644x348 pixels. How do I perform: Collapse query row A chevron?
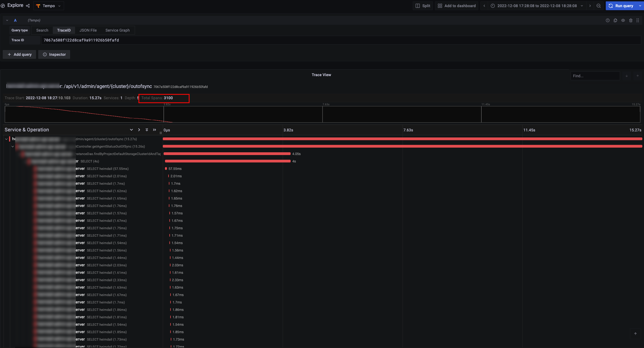(x=7, y=20)
